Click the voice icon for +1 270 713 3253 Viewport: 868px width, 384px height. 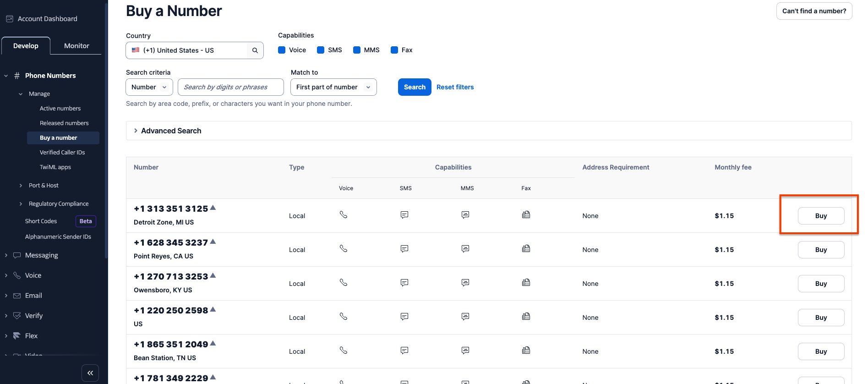click(x=344, y=282)
